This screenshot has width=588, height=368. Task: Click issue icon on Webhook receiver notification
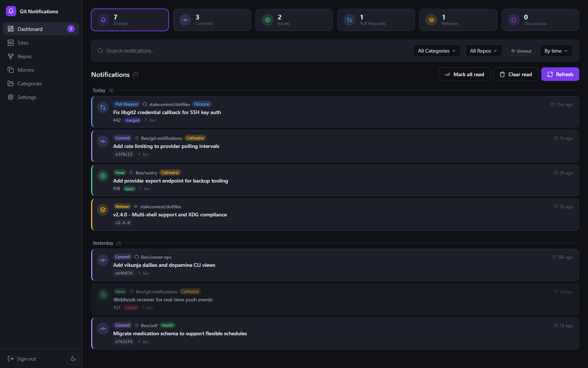tap(103, 295)
